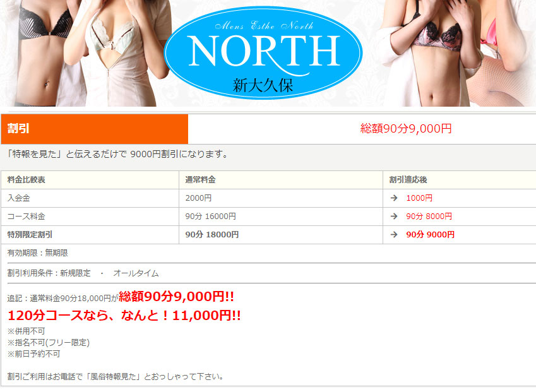Click the arrow icon beside 90分 9000円
The image size is (536, 392).
point(394,235)
